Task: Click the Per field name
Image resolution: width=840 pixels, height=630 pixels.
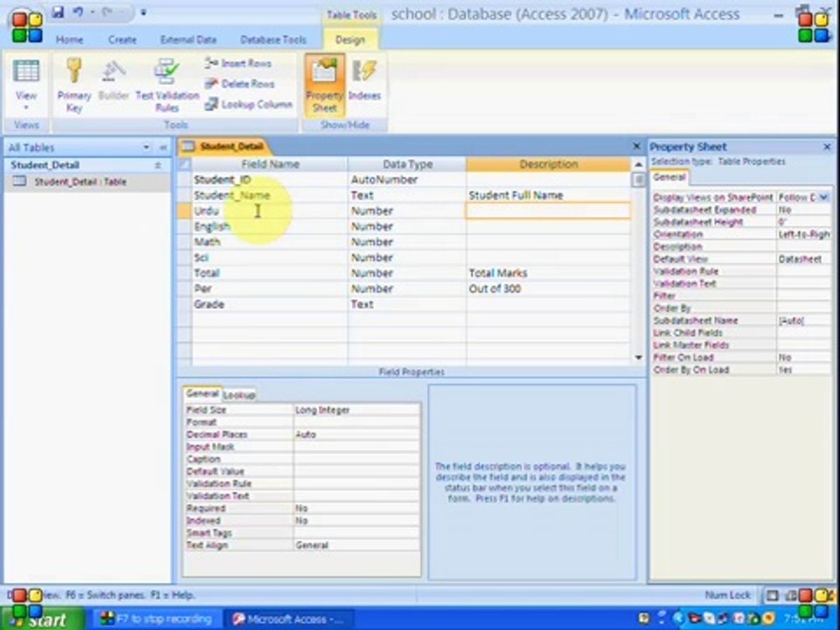Action: pos(202,288)
